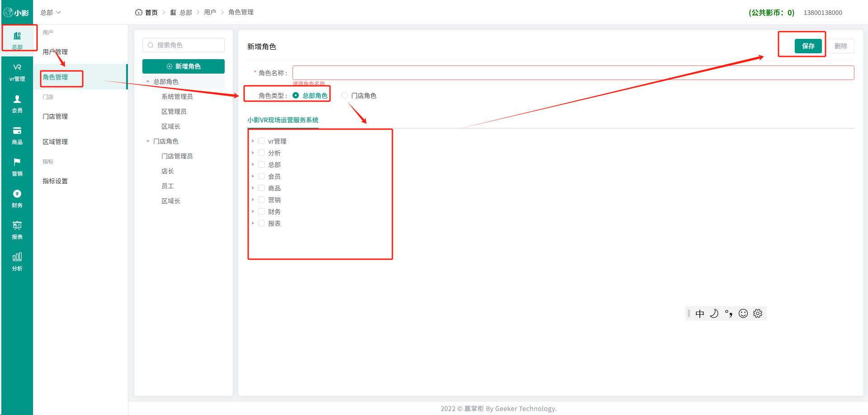The width and height of the screenshot is (868, 415).
Task: Select the 门店角色 radio option
Action: click(344, 95)
